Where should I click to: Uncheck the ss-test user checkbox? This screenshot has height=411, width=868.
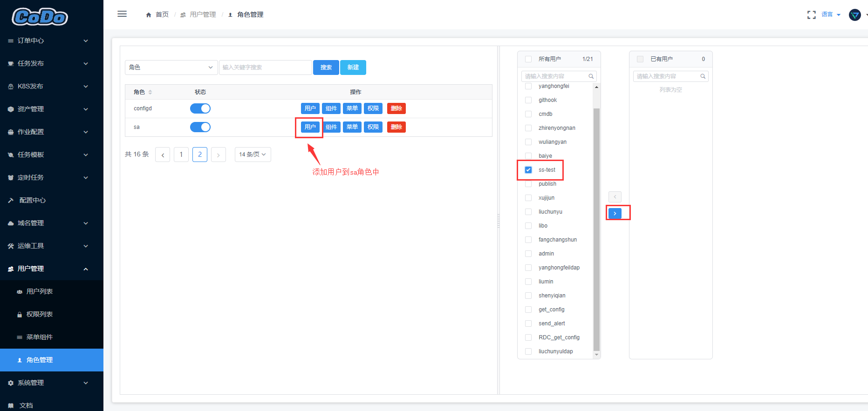coord(528,170)
